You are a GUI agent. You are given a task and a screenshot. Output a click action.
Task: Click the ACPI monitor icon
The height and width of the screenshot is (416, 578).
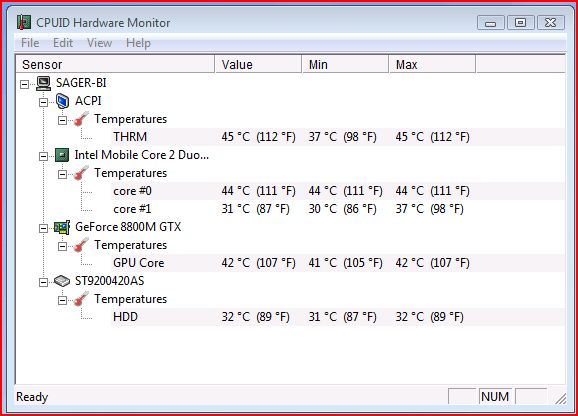click(x=62, y=101)
